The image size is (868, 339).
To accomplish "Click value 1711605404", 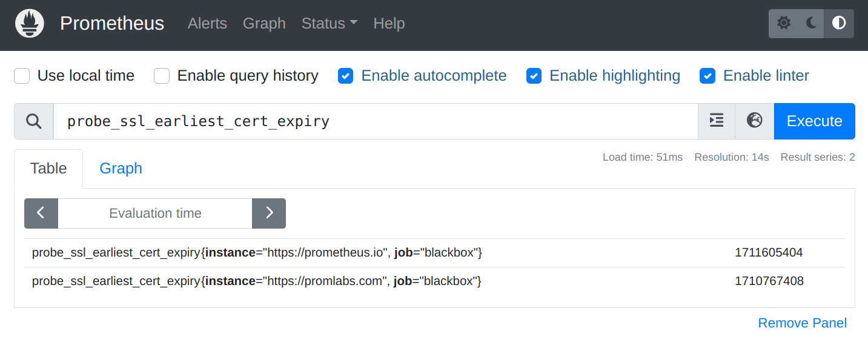I will coord(769,253).
